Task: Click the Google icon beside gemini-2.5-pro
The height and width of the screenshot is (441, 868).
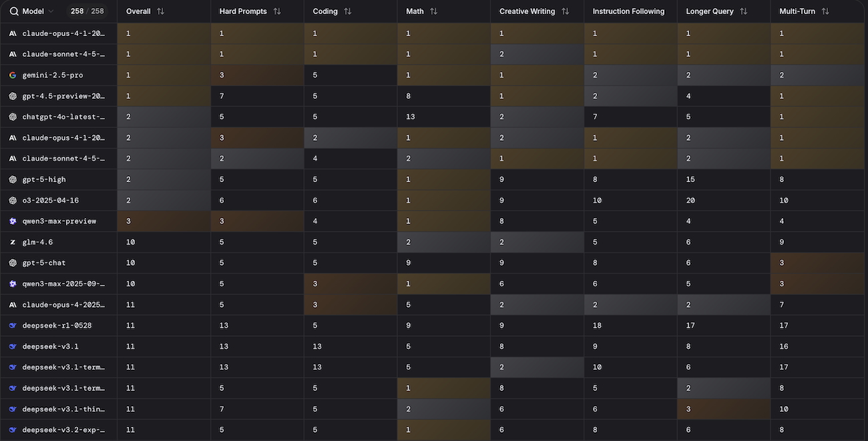Action: (13, 75)
